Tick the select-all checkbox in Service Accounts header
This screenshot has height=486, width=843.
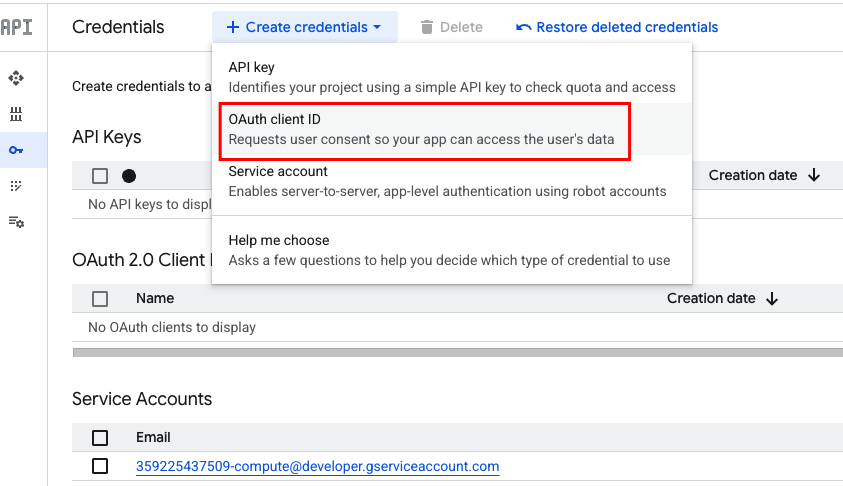[x=100, y=437]
